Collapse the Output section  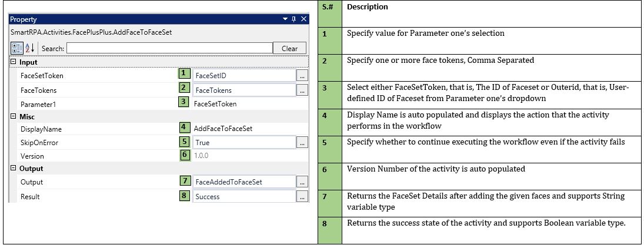click(13, 169)
